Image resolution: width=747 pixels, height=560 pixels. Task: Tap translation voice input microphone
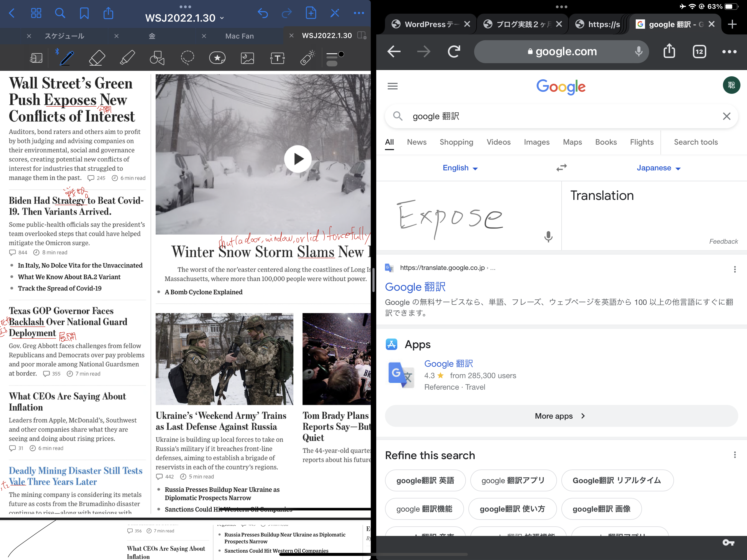coord(548,237)
